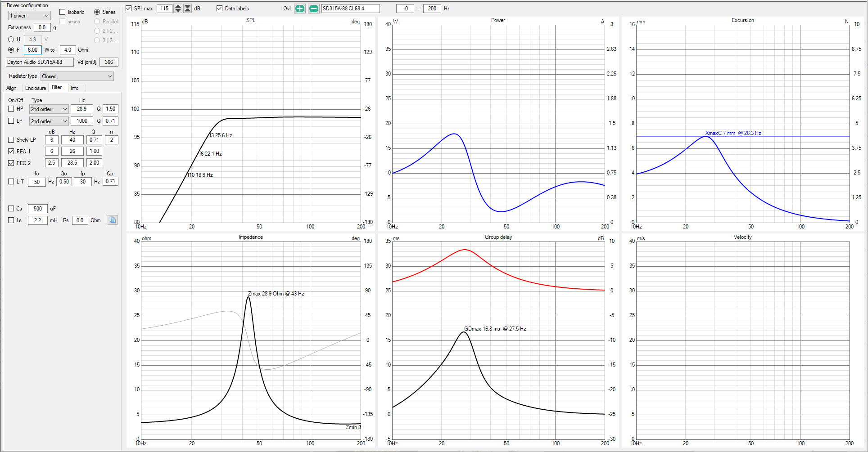Click the PEQ 2 frequency 28.5 field
This screenshot has width=868, height=452.
pos(72,163)
